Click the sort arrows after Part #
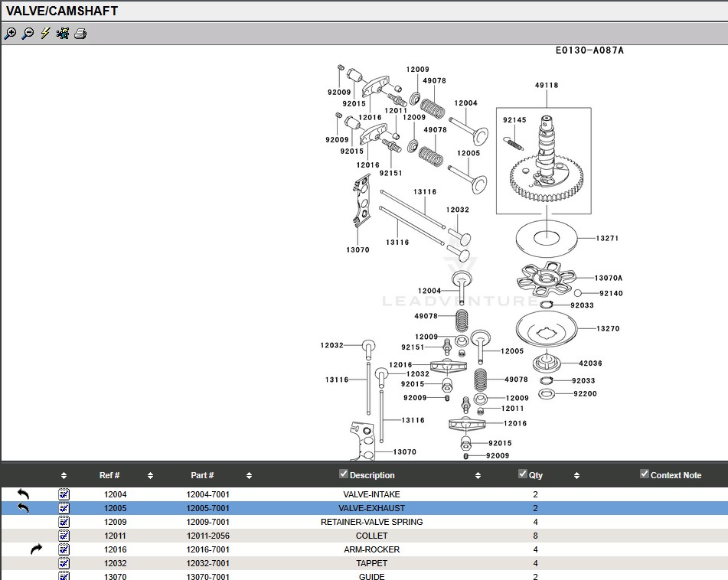The width and height of the screenshot is (728, 580). [x=249, y=475]
